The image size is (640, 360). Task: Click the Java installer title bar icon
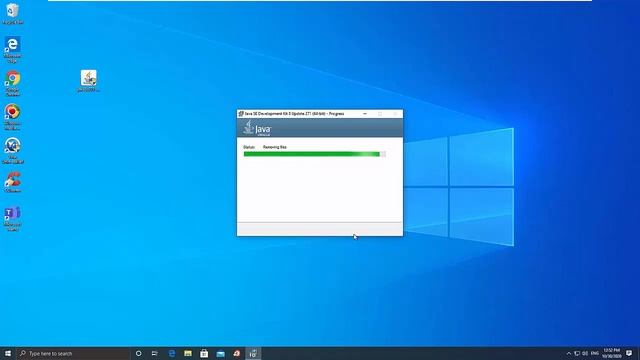(x=241, y=114)
